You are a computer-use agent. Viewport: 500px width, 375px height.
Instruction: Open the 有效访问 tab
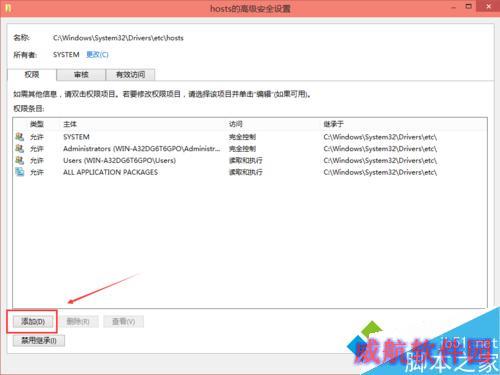point(130,75)
